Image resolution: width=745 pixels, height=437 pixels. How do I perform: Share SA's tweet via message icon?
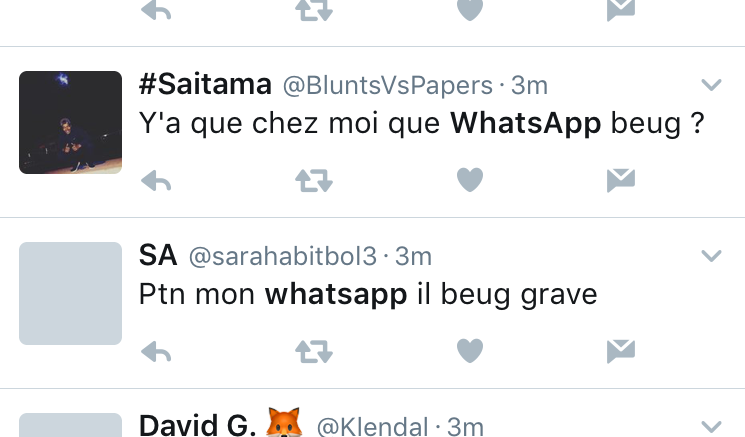point(621,351)
